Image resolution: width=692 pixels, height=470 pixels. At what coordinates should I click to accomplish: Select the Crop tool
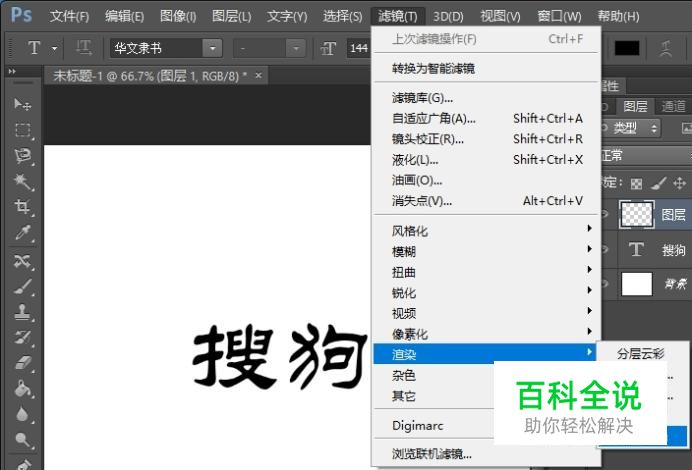[22, 207]
